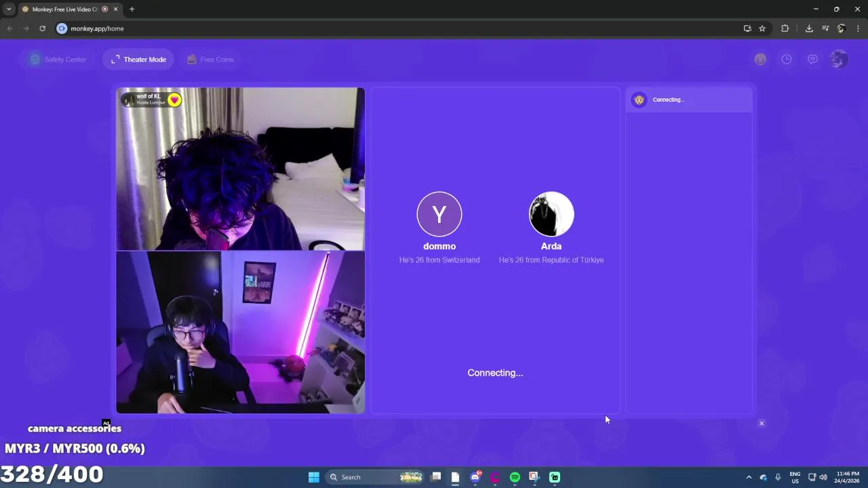Open the Snipping Tool on taskbar
The width and height of the screenshot is (868, 488).
tap(534, 477)
